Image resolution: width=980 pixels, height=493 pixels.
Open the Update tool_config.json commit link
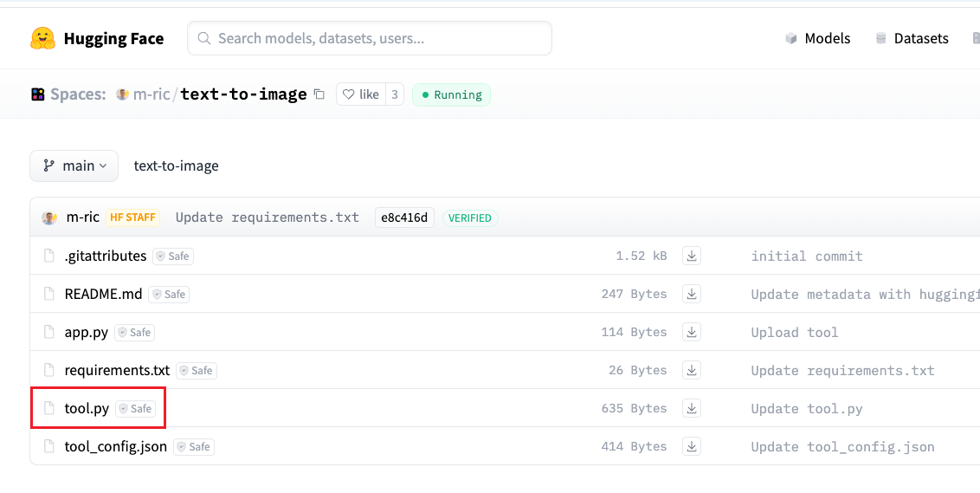pyautogui.click(x=843, y=447)
